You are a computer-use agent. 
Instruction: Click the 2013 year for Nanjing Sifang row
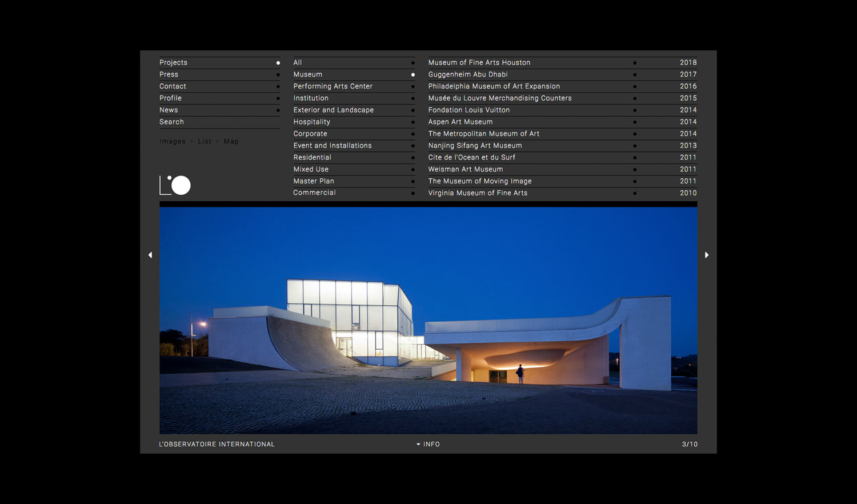[x=688, y=146]
